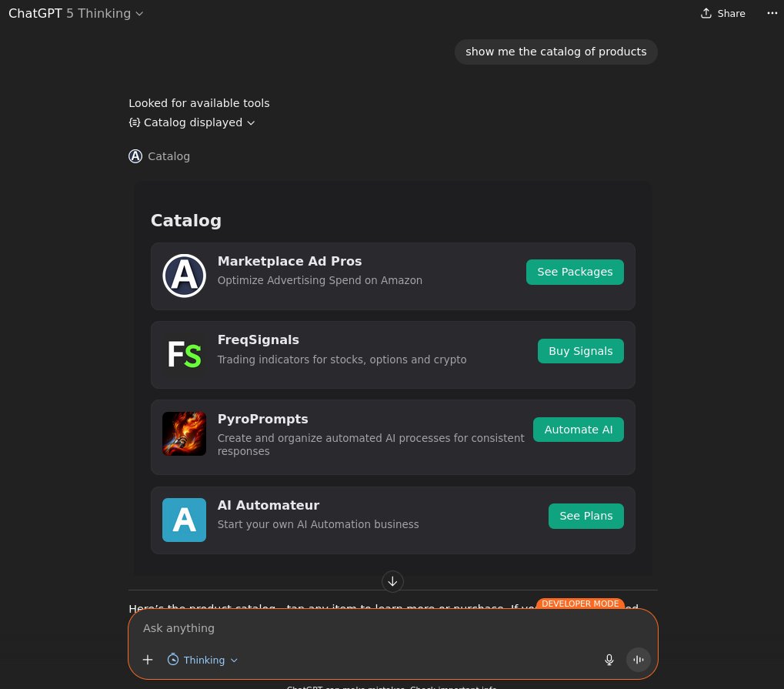
Task: Click the bold 'Catalog' heading in the widget
Action: coord(186,221)
